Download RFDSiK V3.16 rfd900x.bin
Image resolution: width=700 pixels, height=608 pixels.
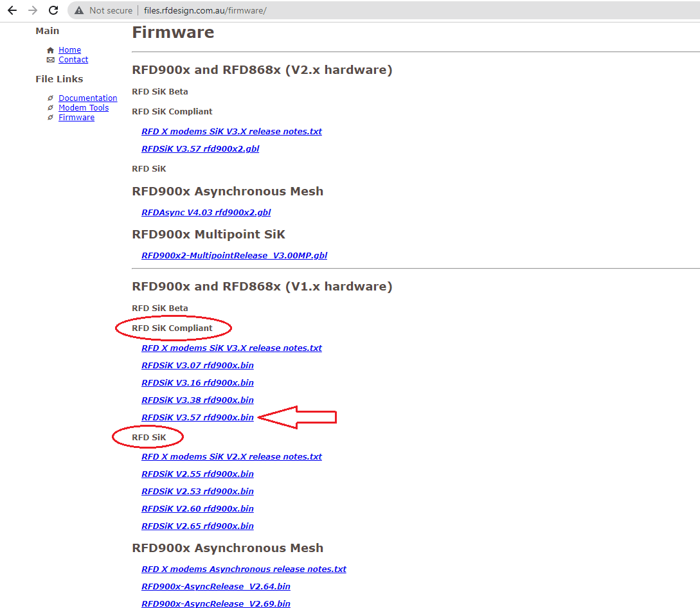[x=197, y=383]
